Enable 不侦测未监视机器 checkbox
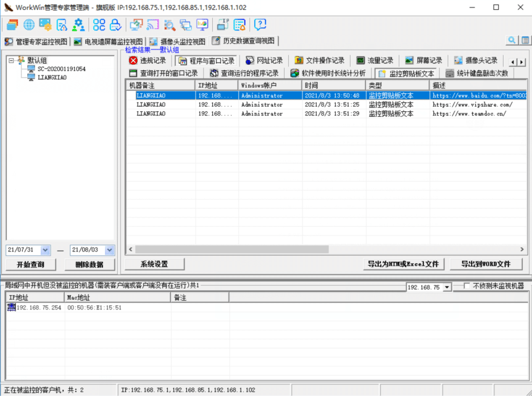This screenshot has height=396, width=532. tap(467, 286)
